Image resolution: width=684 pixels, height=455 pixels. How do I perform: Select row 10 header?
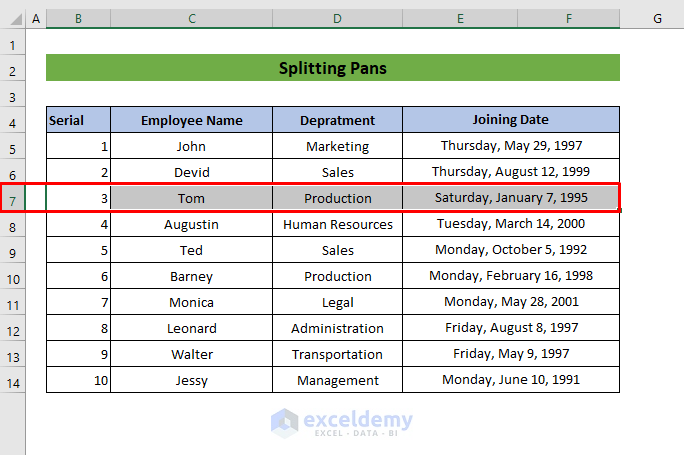(12, 277)
